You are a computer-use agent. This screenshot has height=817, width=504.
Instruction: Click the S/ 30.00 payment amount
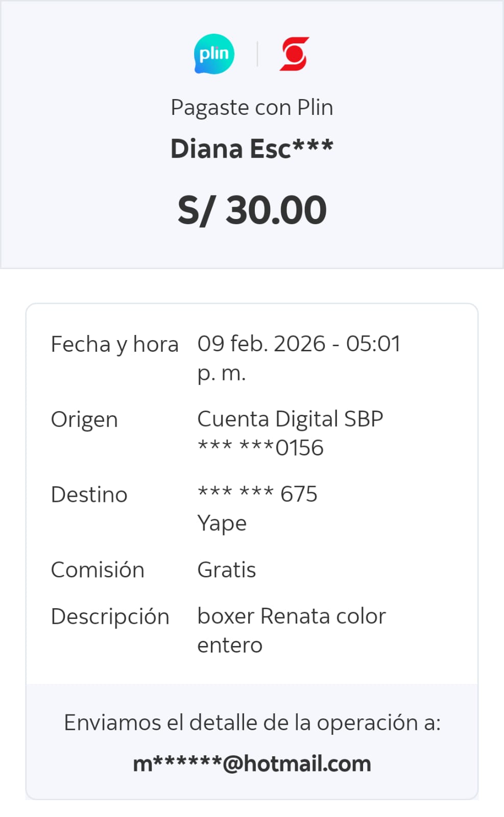252,210
